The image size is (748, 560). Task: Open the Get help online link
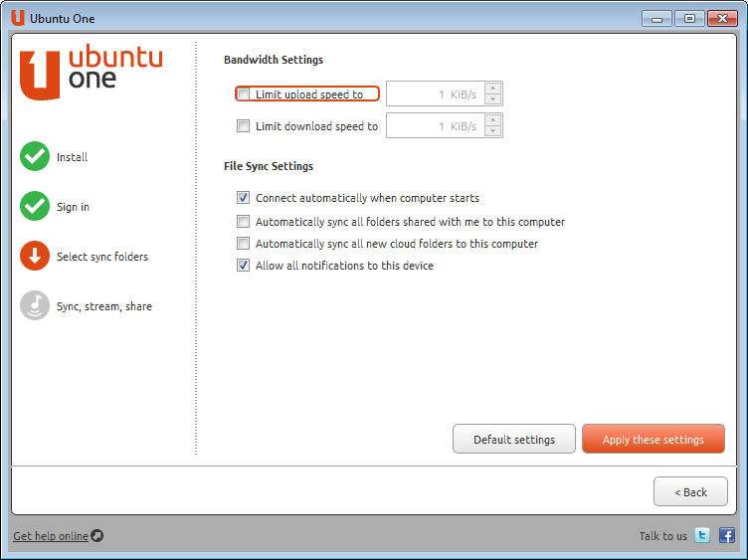pos(51,536)
